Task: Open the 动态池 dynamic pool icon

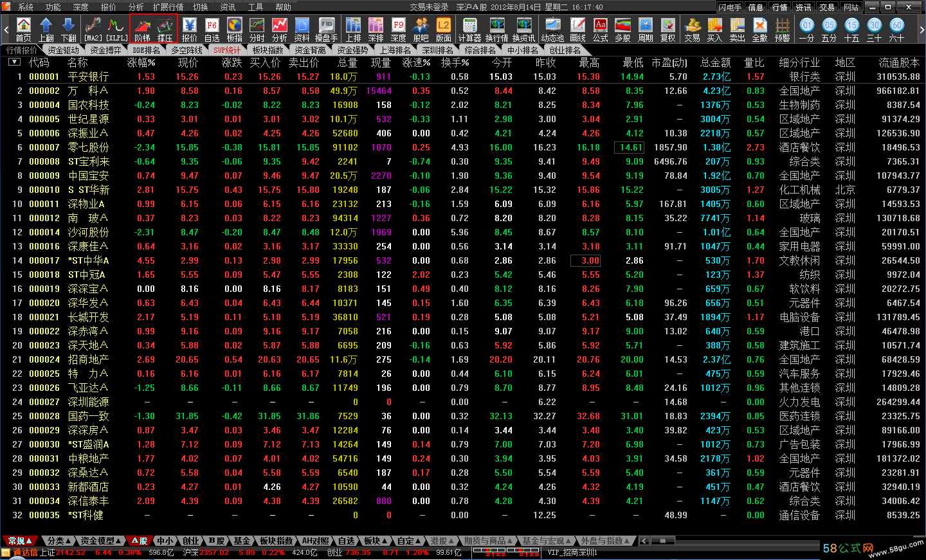Action: coord(552,30)
